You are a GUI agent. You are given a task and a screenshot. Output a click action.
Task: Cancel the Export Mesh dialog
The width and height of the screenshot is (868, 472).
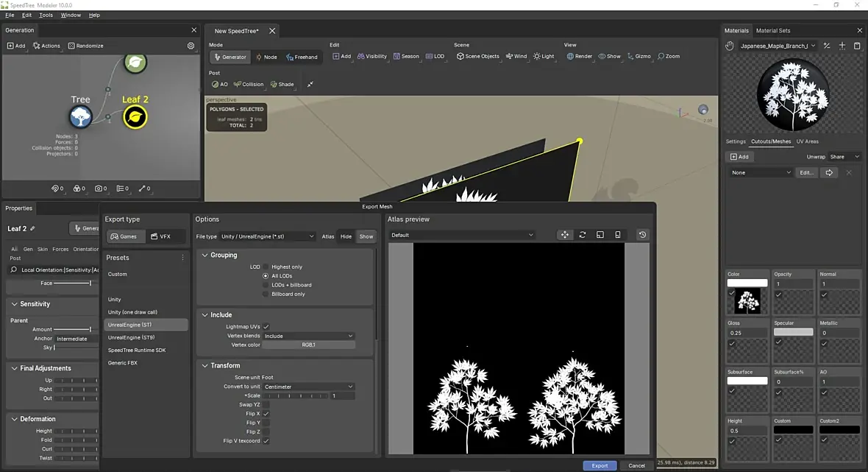tap(636, 466)
